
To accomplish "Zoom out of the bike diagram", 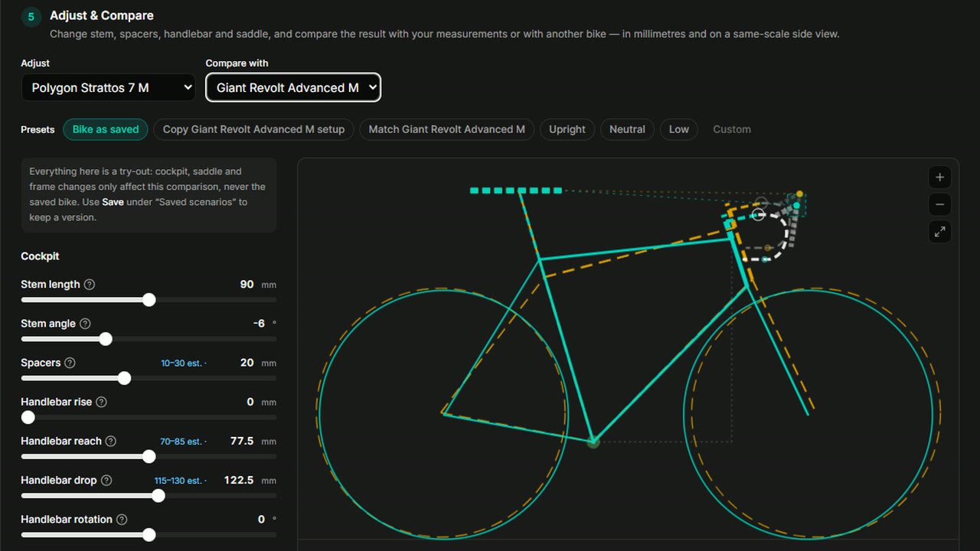I will tap(939, 204).
